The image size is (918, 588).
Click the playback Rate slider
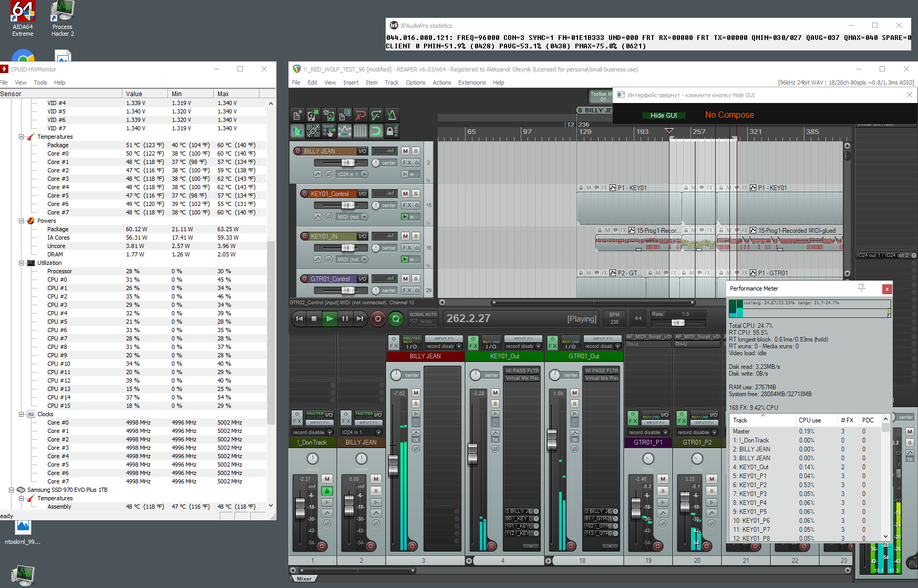tap(678, 322)
